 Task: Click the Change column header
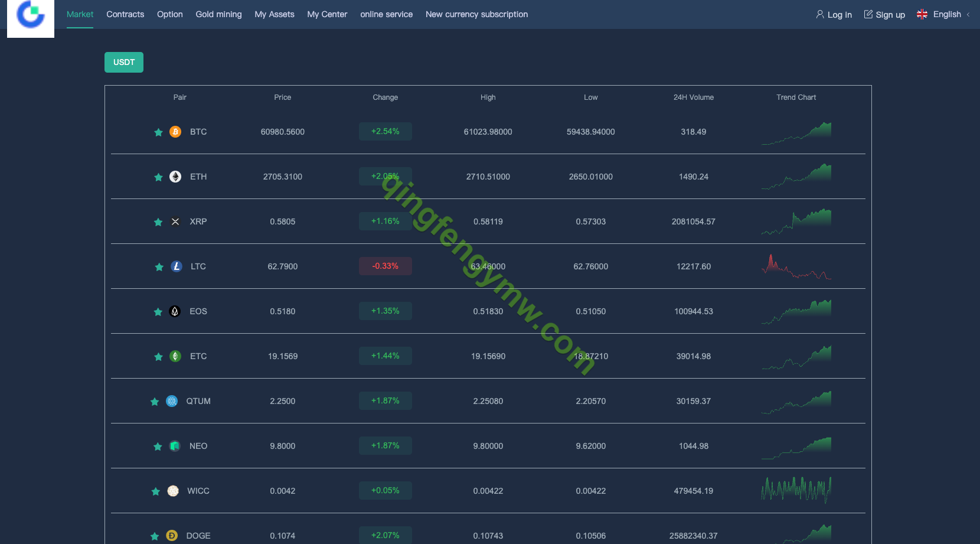(x=386, y=97)
